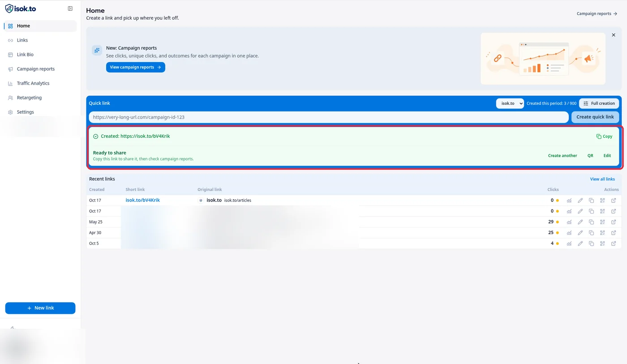The image size is (627, 364).
Task: Copy the isok.to/bV4Krik link from row actions
Action: tap(591, 201)
